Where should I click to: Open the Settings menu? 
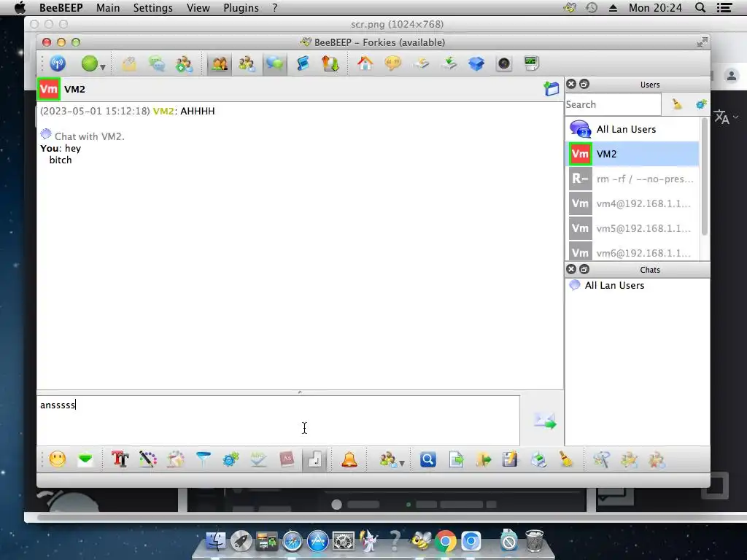point(153,7)
